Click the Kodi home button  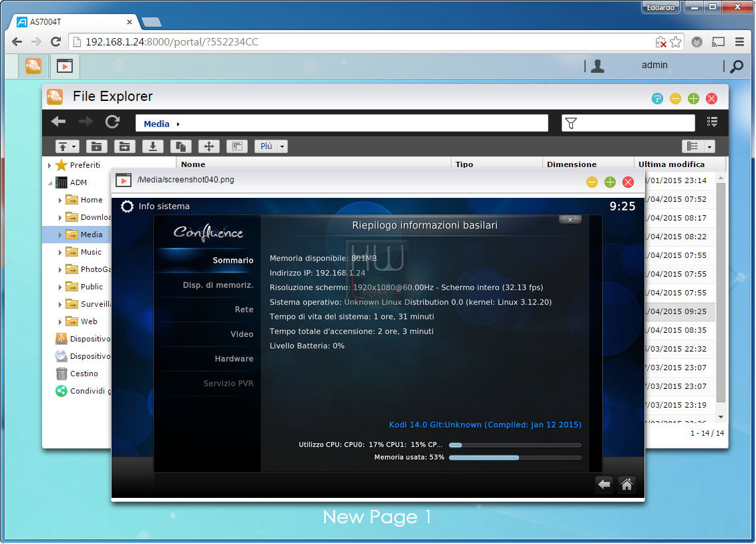point(626,485)
